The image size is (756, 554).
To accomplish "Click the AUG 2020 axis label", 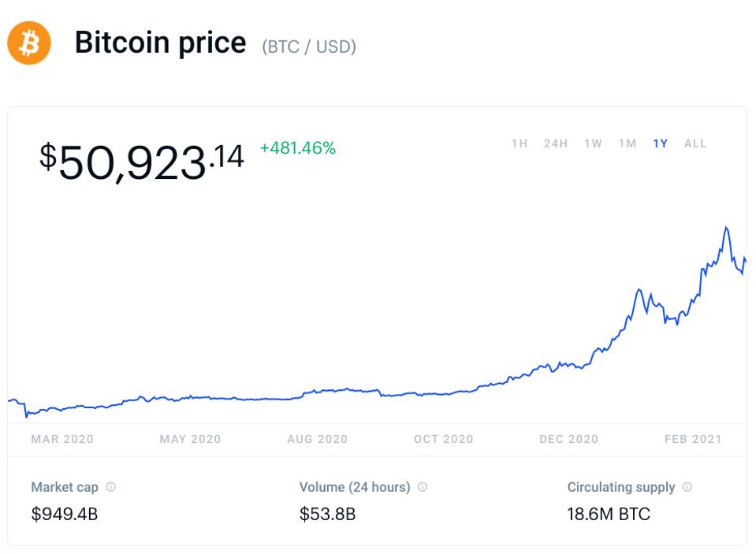I will 318,439.
